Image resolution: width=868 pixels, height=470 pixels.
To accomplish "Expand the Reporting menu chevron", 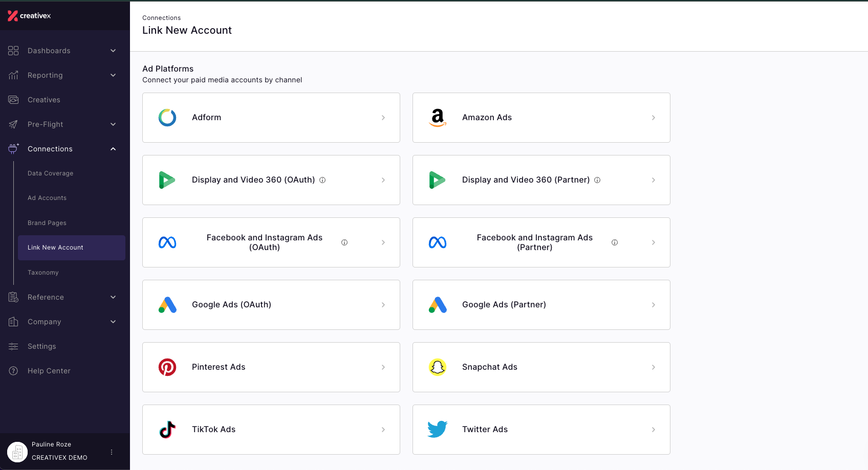I will point(113,75).
